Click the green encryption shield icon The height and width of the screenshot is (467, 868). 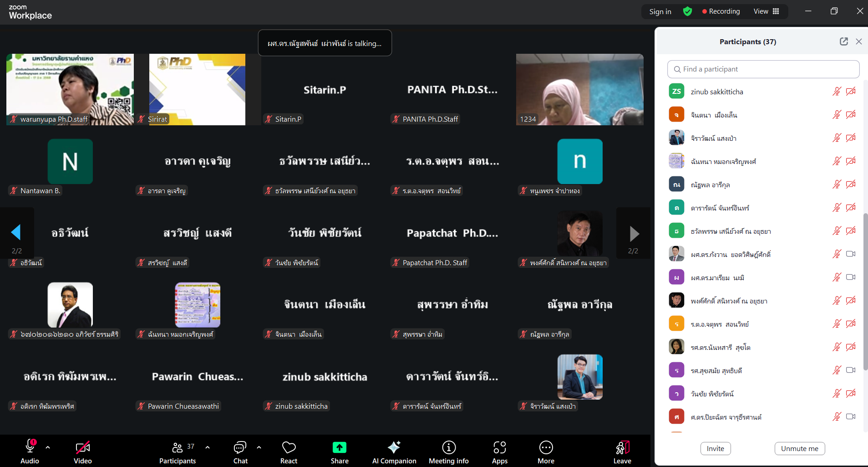coord(687,11)
